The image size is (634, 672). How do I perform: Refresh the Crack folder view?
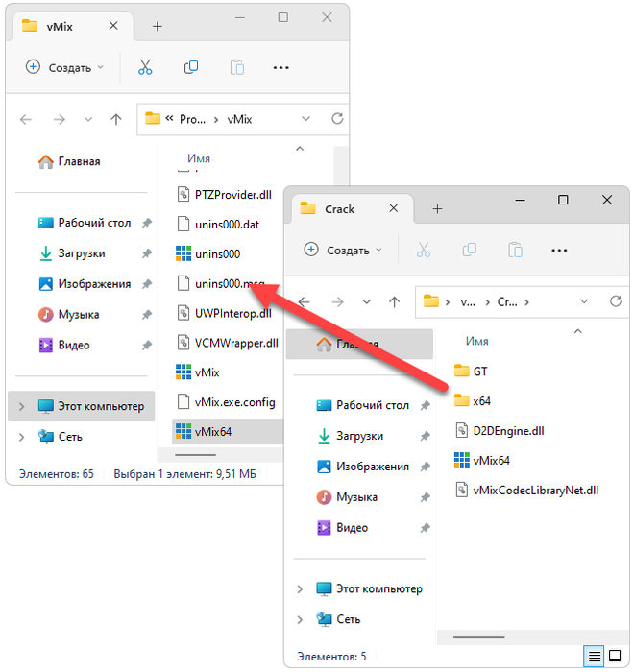click(x=616, y=301)
